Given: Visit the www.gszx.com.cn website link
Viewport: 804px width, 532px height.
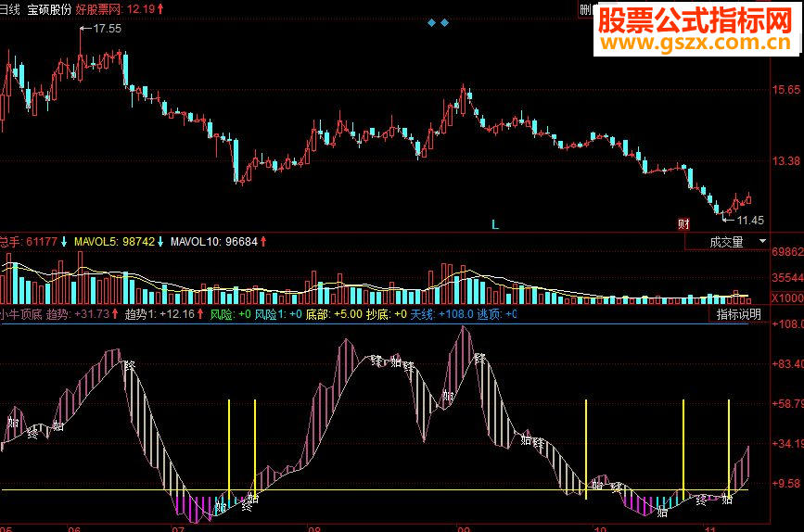Looking at the screenshot, I should (x=696, y=43).
